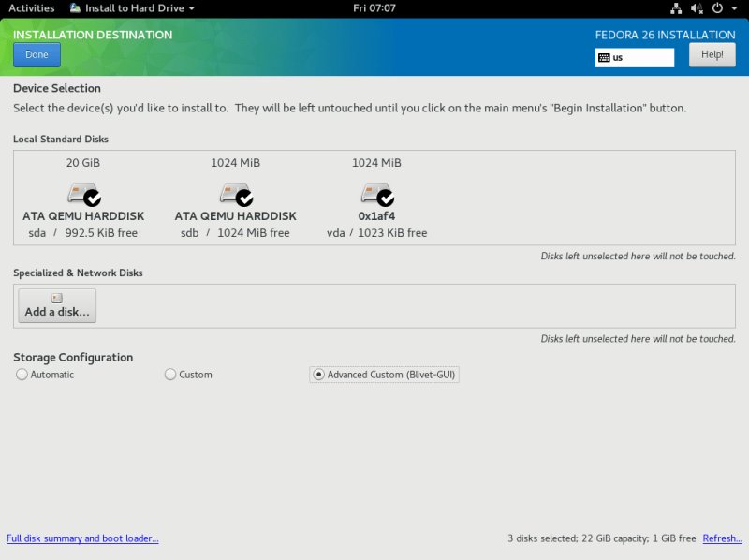Select the sdb ATA QEMU HARDDISK icon
The height and width of the screenshot is (560, 749).
[x=235, y=195]
